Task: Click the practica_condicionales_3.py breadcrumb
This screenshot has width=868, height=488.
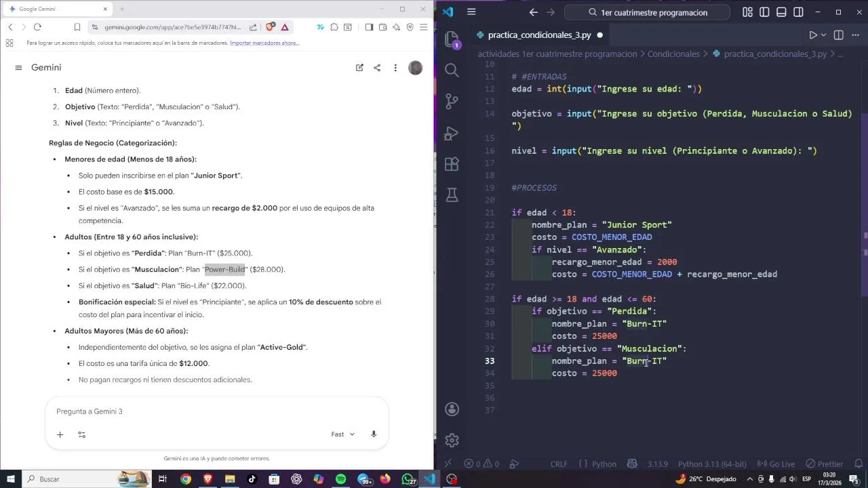Action: coord(775,54)
